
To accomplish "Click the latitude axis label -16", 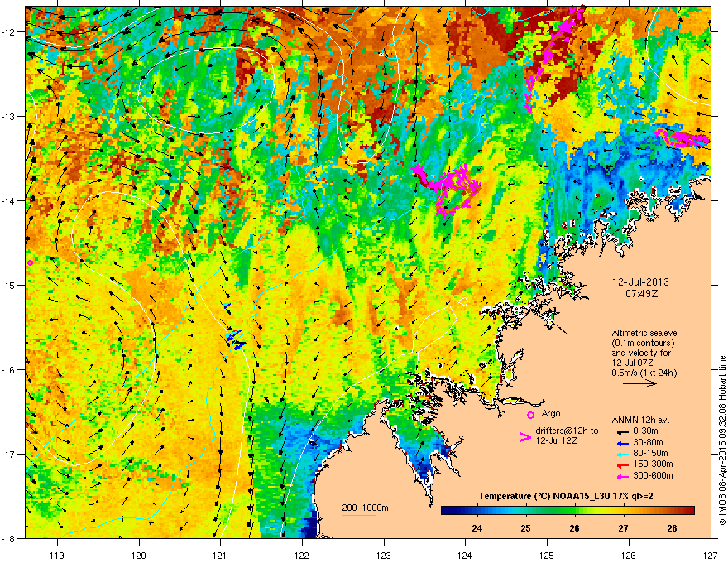I will (x=9, y=370).
